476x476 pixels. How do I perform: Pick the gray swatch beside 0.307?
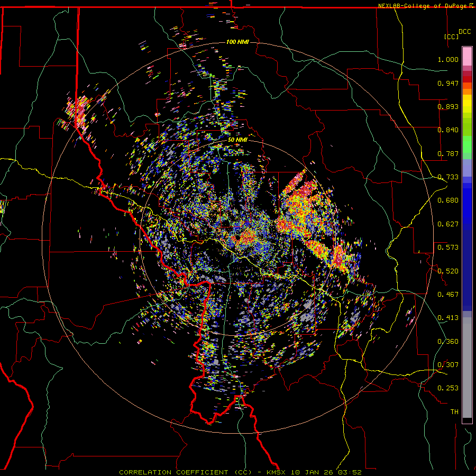[x=467, y=368]
